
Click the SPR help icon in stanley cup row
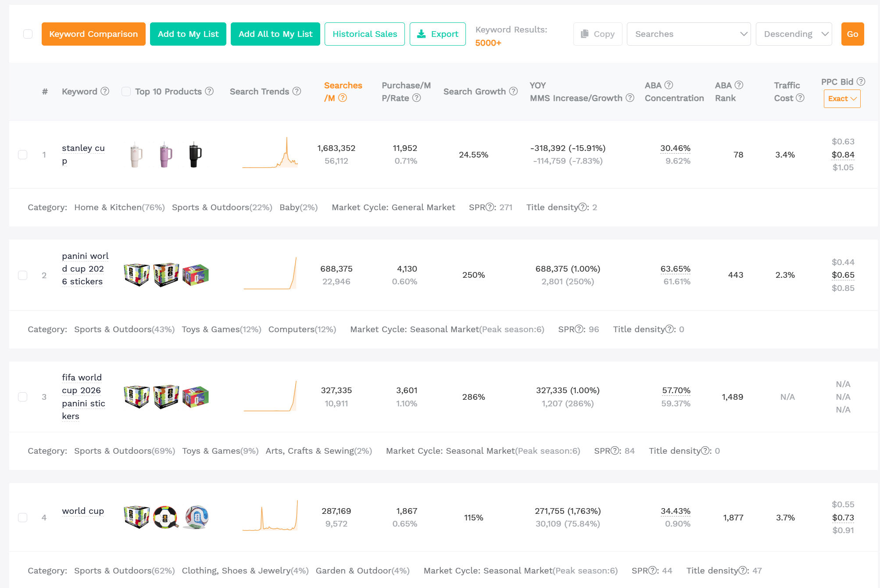[490, 207]
